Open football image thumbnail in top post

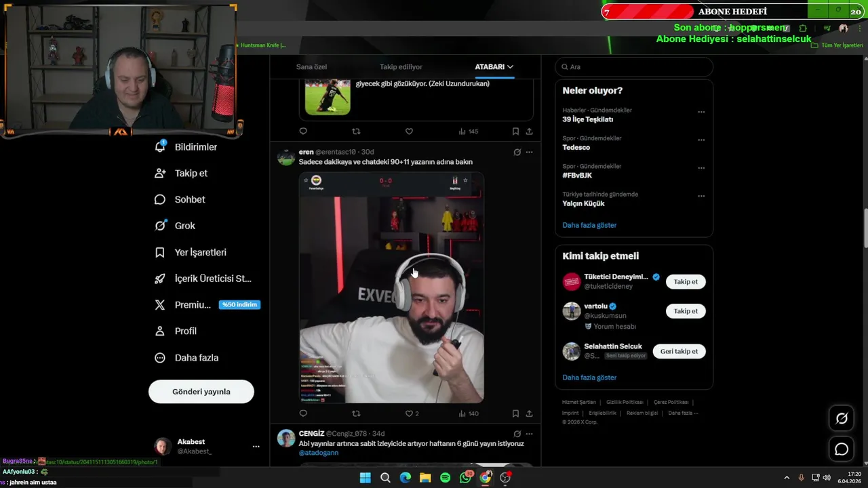(x=328, y=97)
